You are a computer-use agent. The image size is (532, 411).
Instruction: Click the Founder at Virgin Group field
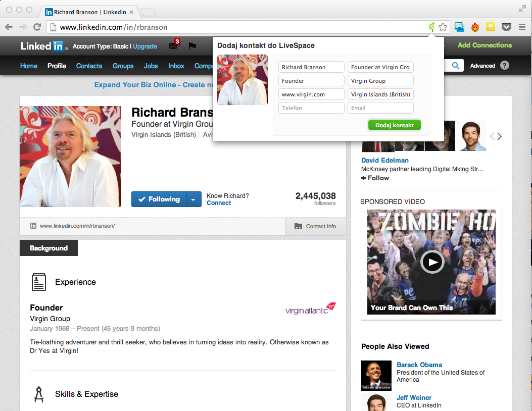pos(380,67)
